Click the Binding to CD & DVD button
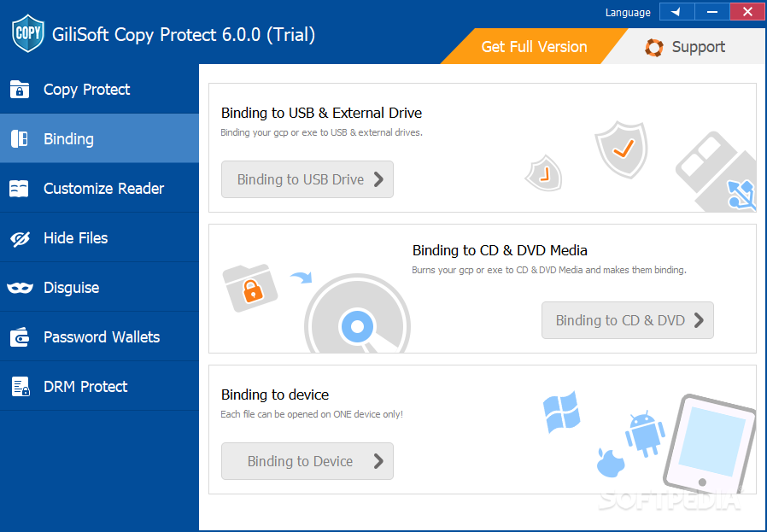Image resolution: width=767 pixels, height=532 pixels. coord(628,320)
